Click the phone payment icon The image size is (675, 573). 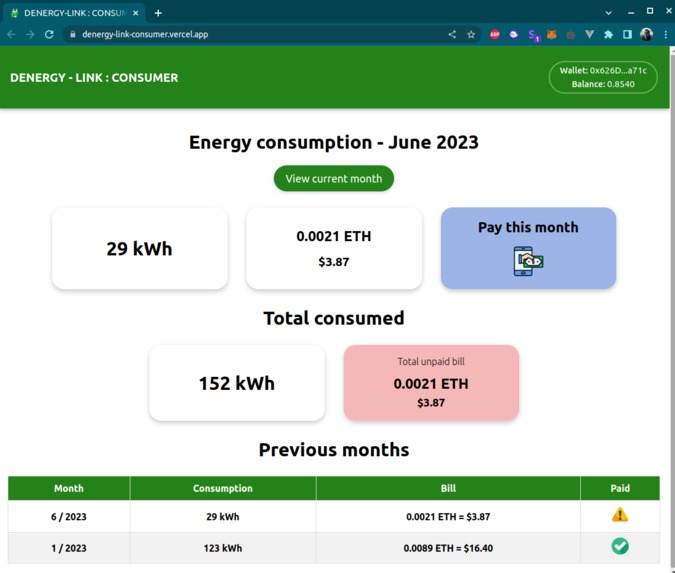528,261
